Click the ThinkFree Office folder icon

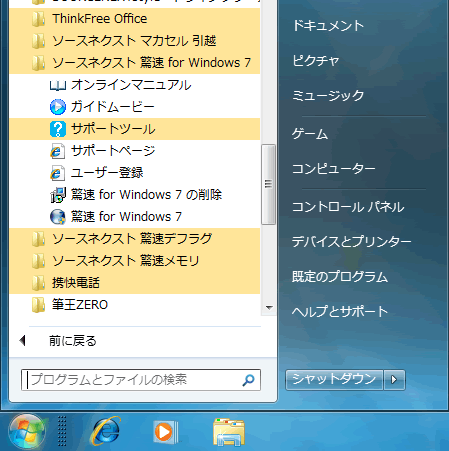pos(39,19)
